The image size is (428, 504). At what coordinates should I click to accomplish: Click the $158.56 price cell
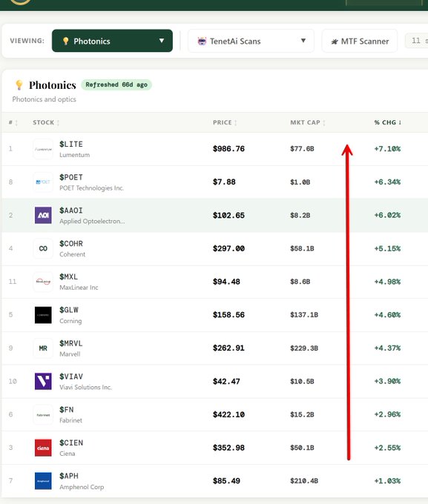[228, 315]
